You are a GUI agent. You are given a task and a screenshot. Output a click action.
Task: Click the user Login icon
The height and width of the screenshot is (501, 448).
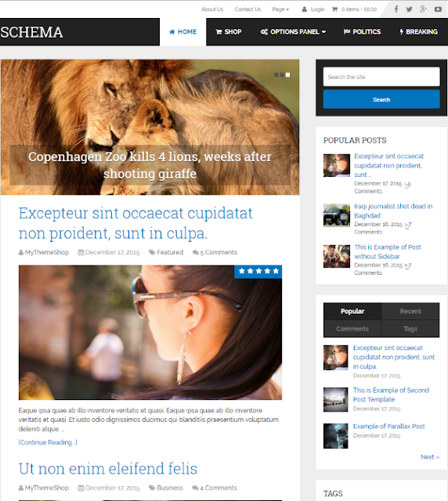(x=304, y=9)
